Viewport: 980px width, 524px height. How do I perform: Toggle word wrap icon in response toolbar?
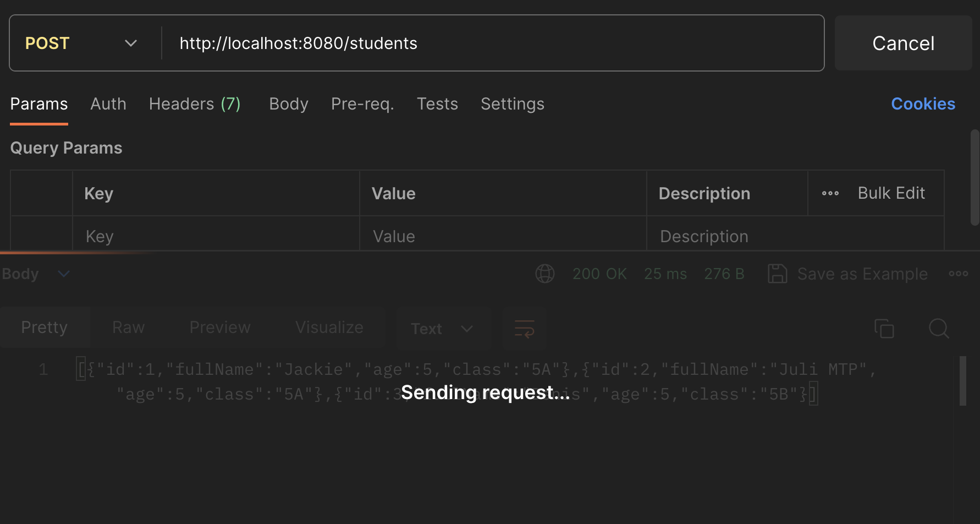point(524,329)
